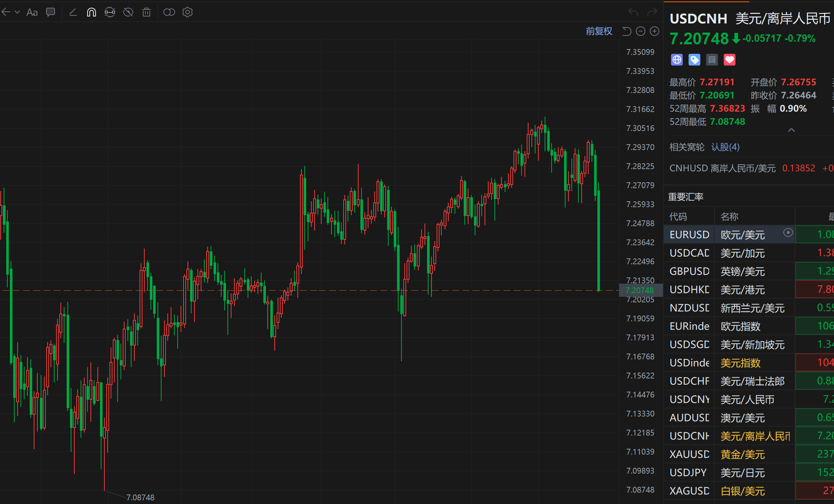
Task: Toggle the magnet snap tool
Action: tap(92, 12)
